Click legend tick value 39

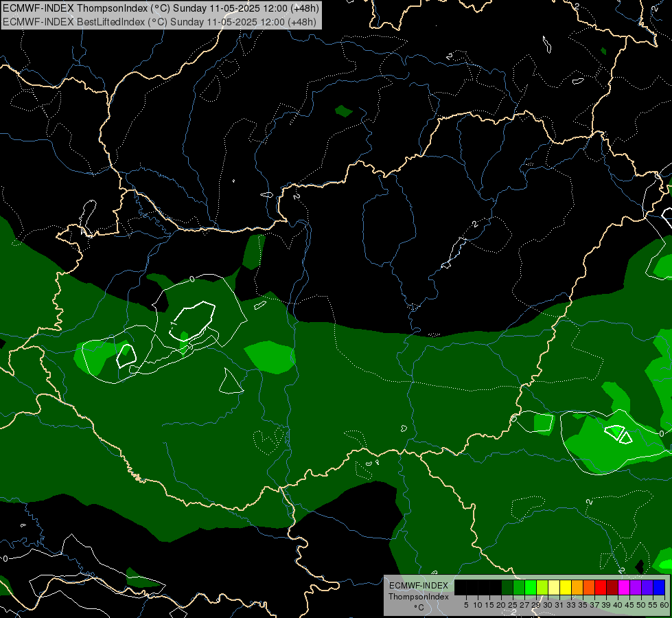point(606,605)
